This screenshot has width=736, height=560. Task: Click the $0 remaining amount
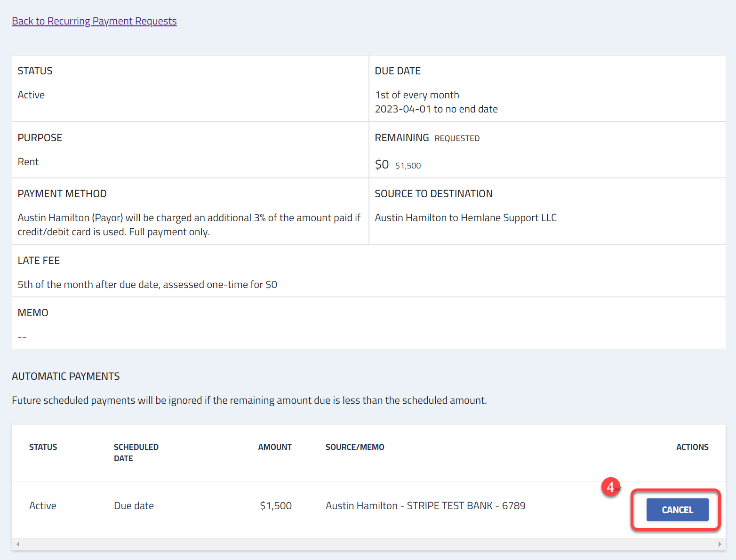tap(382, 164)
